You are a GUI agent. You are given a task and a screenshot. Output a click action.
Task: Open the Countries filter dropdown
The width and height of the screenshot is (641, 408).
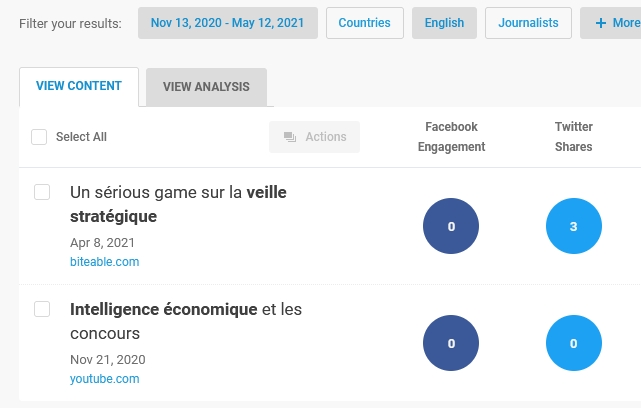click(365, 23)
